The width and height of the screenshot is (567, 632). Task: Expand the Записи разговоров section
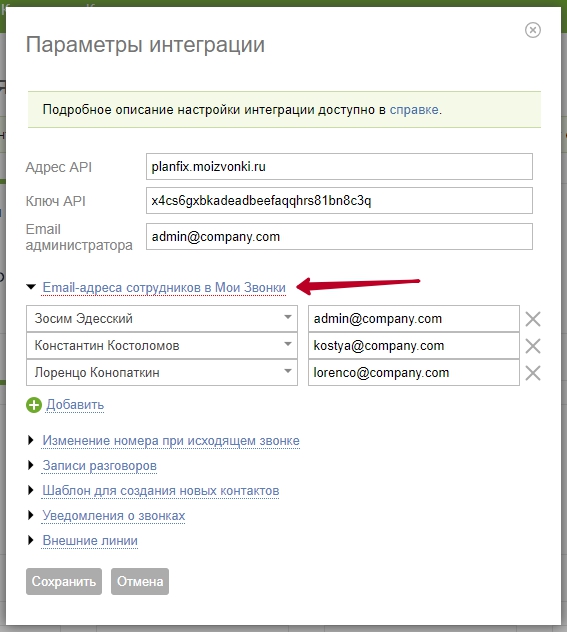(x=100, y=466)
